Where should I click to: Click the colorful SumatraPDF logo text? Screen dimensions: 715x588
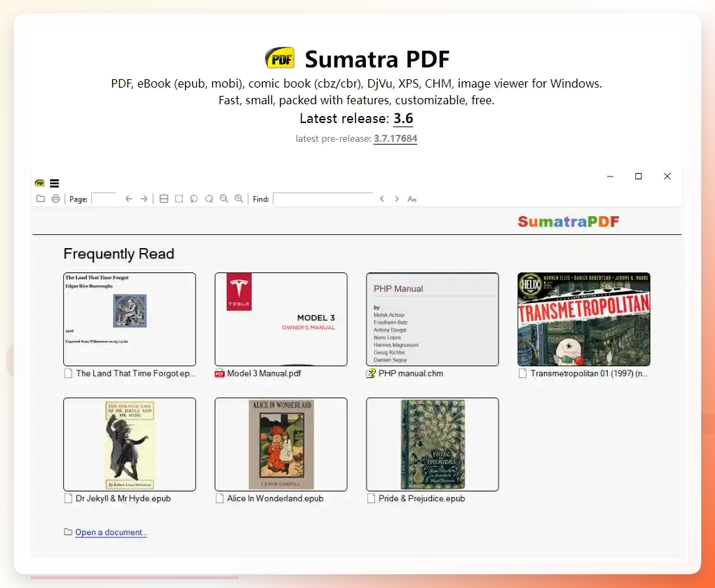pos(568,222)
